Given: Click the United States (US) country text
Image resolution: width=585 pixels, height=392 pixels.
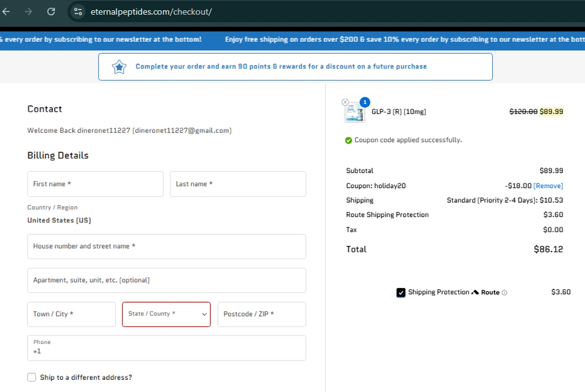Looking at the screenshot, I should [x=59, y=220].
